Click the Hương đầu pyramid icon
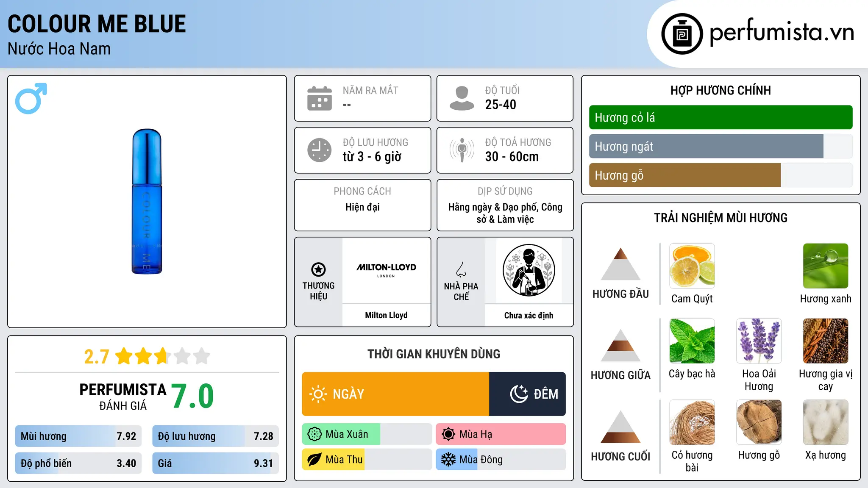This screenshot has width=868, height=488. click(x=620, y=264)
